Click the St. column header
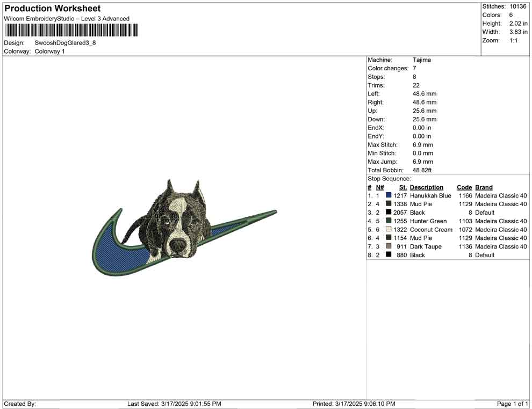The width and height of the screenshot is (532, 409). pos(402,187)
